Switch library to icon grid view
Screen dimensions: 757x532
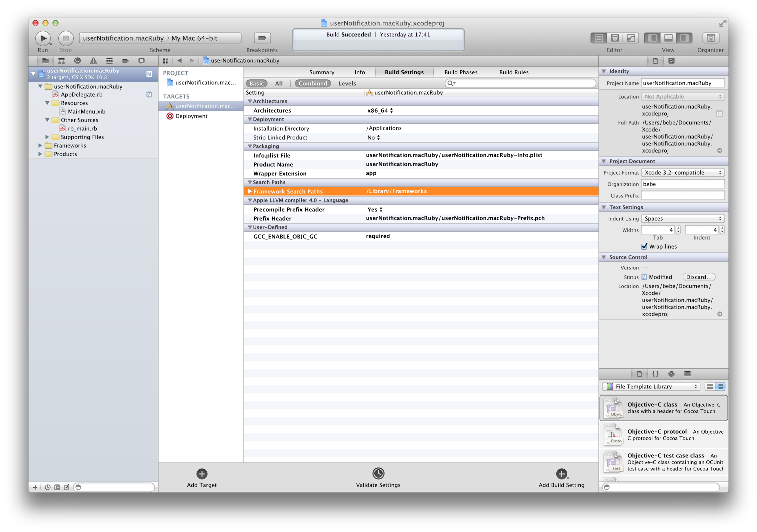(710, 386)
